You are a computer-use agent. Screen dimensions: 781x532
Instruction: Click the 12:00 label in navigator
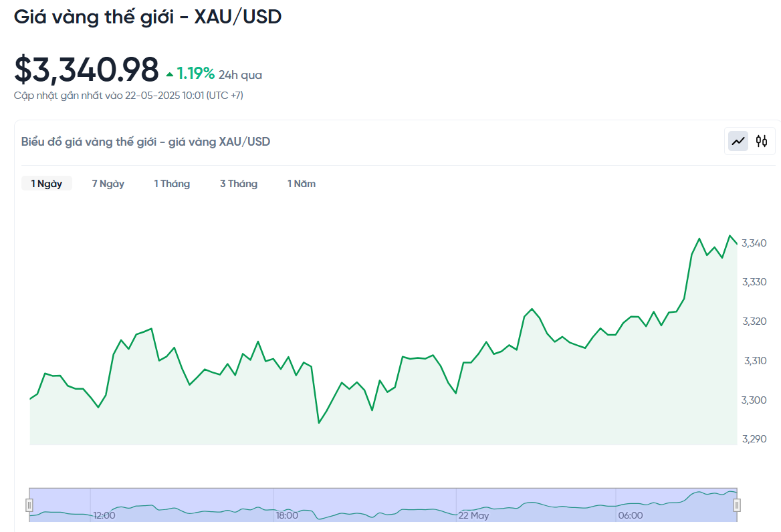pos(104,515)
